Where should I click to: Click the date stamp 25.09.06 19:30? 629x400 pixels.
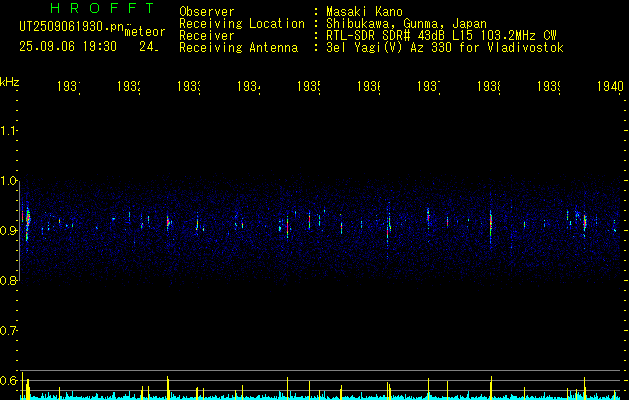pyautogui.click(x=68, y=47)
